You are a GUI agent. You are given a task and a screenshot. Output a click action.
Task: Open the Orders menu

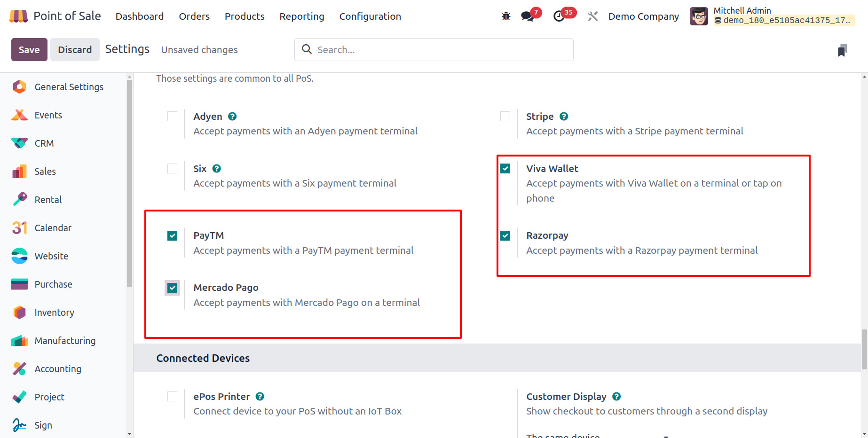(x=194, y=16)
